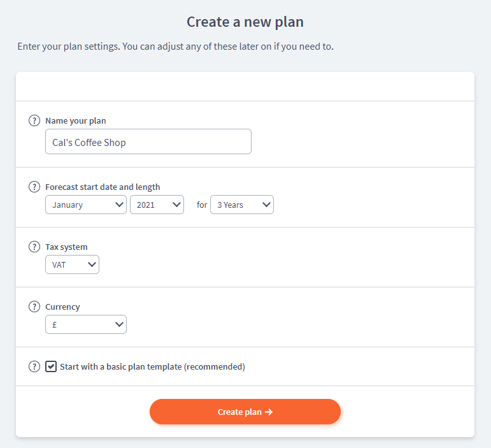Click the chevron on the VAT dropdown
The height and width of the screenshot is (448, 491).
coord(92,264)
